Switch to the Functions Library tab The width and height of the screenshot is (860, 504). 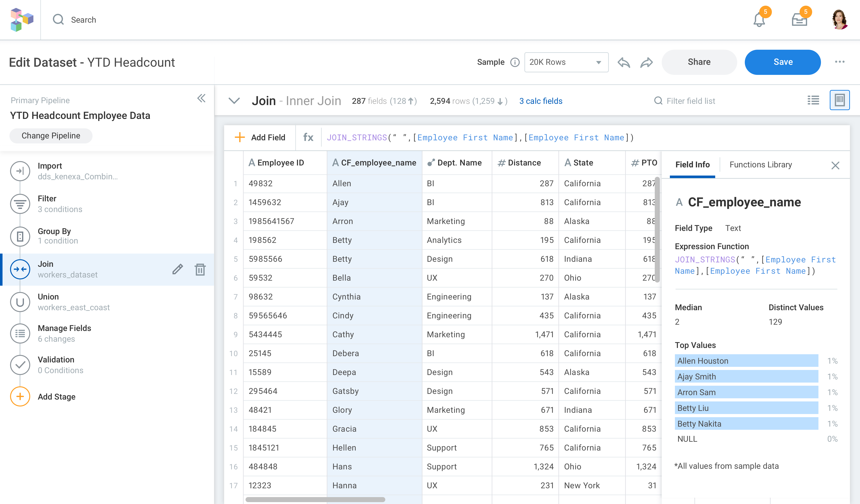click(760, 165)
